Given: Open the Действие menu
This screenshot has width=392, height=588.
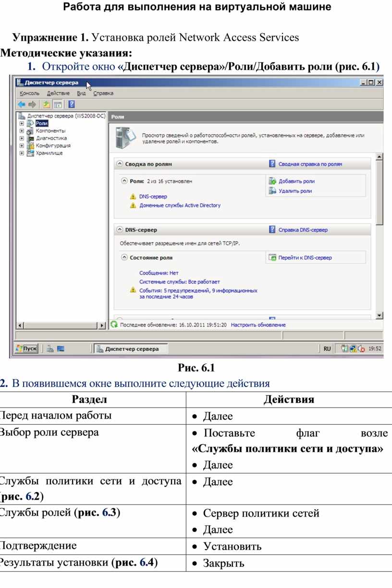Looking at the screenshot, I should pos(58,93).
